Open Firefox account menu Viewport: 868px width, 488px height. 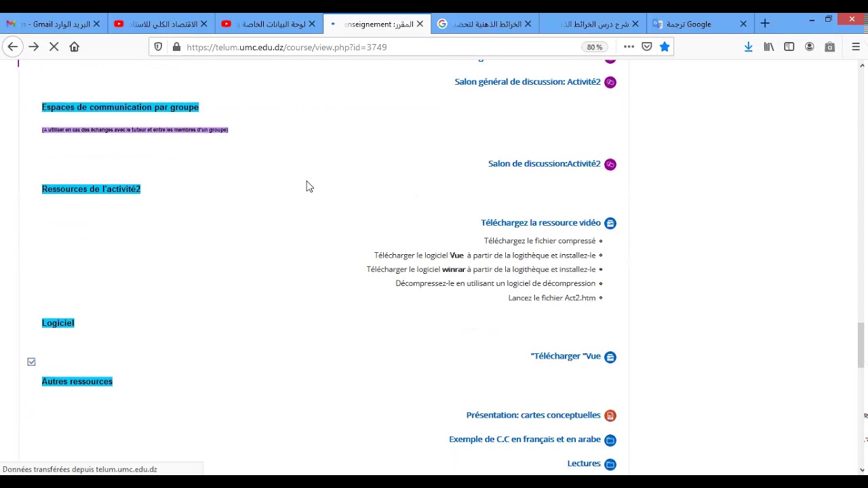[810, 47]
